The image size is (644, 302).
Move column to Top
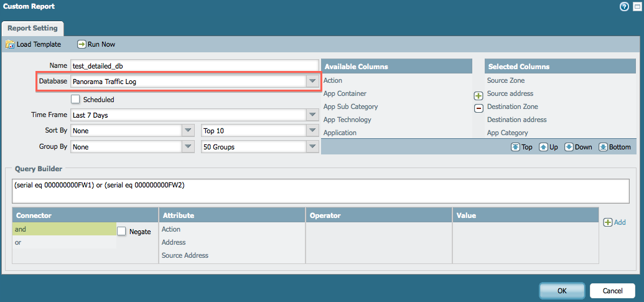click(521, 147)
